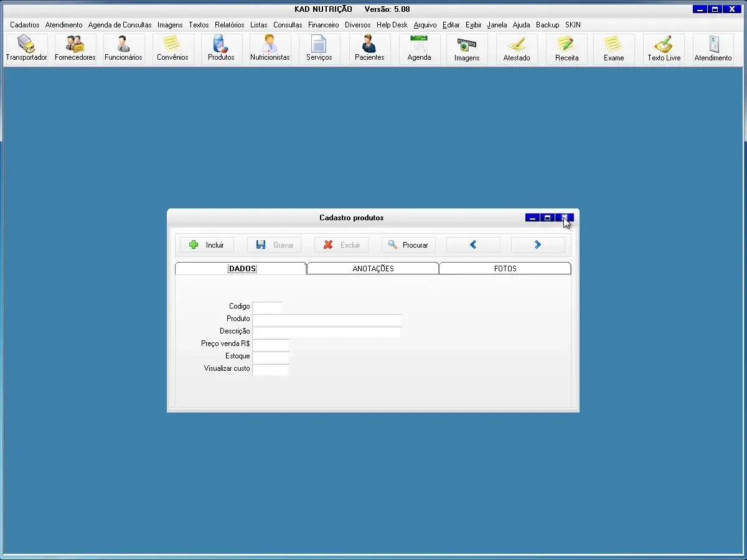Switch to the FOTOS tab
The image size is (747, 560).
[x=505, y=268]
